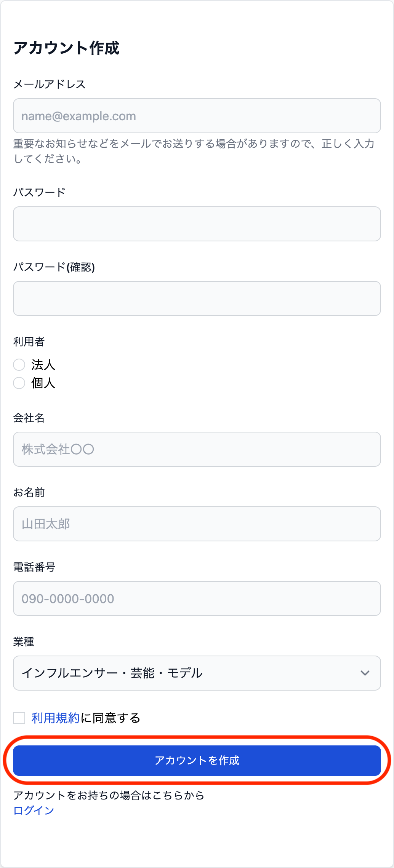394x868 pixels.
Task: Click the 会社名 field label
Action: (x=29, y=418)
